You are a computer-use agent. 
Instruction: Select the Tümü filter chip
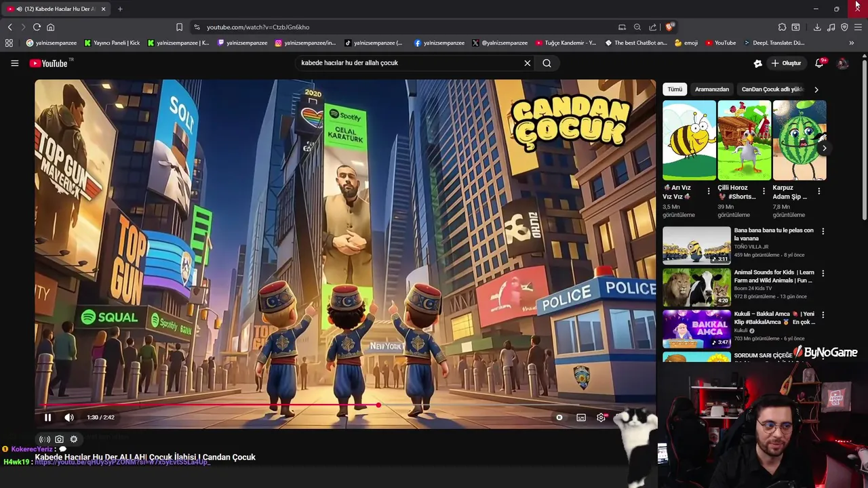(x=675, y=89)
